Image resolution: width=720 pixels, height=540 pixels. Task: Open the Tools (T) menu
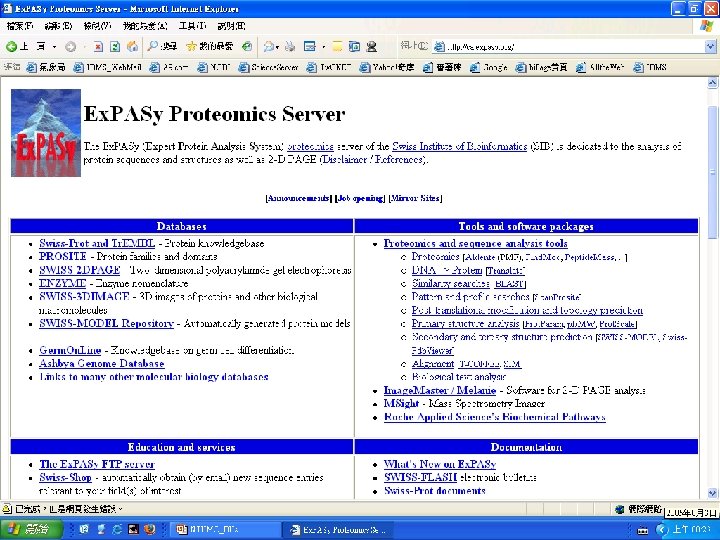point(192,26)
